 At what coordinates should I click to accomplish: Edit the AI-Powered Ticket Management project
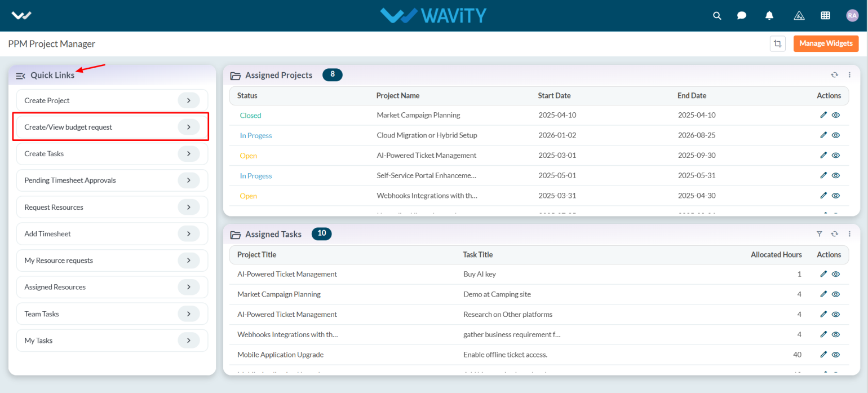coord(823,156)
